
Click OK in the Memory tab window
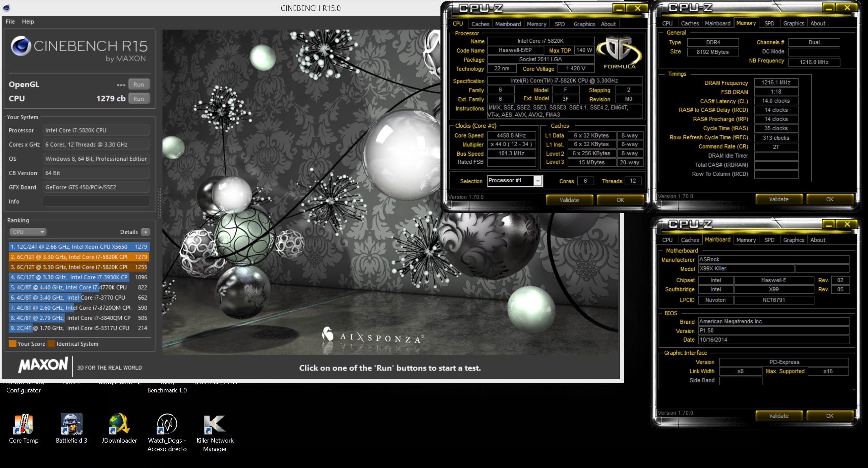click(830, 199)
